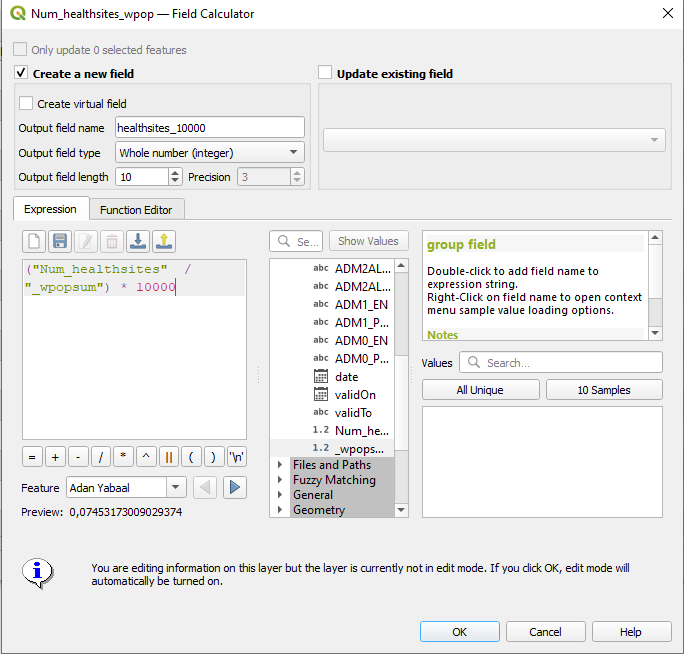The height and width of the screenshot is (654, 684).
Task: Go to the next feature preview arrow
Action: [235, 487]
